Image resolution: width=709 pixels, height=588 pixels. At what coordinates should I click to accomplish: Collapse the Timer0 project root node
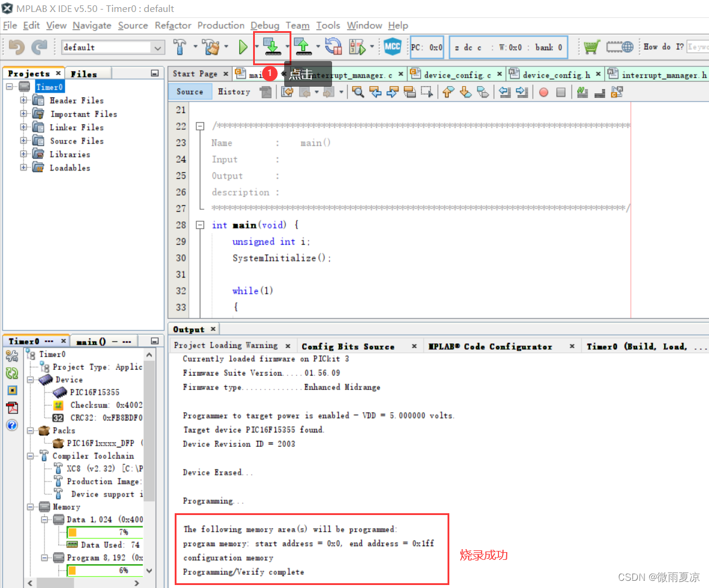coord(10,86)
